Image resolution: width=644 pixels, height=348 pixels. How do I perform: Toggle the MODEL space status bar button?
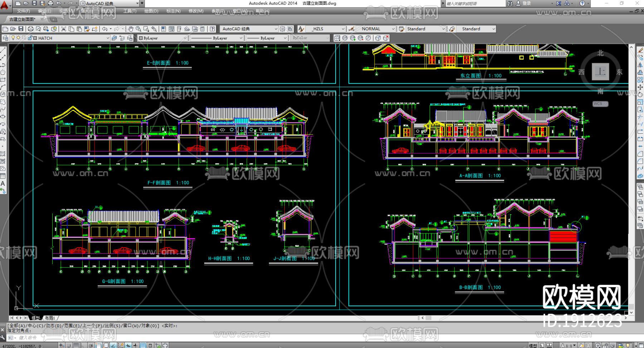click(x=533, y=345)
